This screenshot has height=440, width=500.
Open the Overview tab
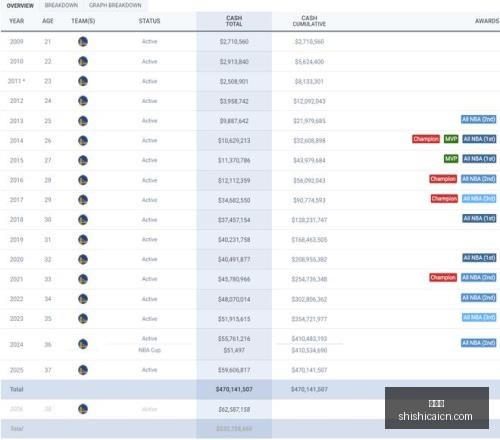point(20,5)
